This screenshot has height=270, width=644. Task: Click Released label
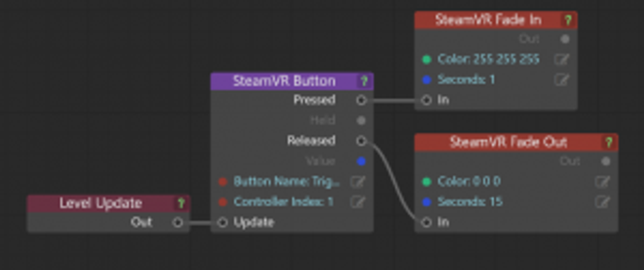click(x=311, y=141)
